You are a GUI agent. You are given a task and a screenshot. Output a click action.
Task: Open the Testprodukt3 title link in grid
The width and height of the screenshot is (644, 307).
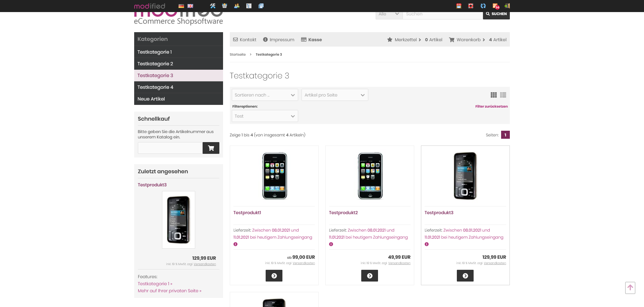pyautogui.click(x=439, y=213)
